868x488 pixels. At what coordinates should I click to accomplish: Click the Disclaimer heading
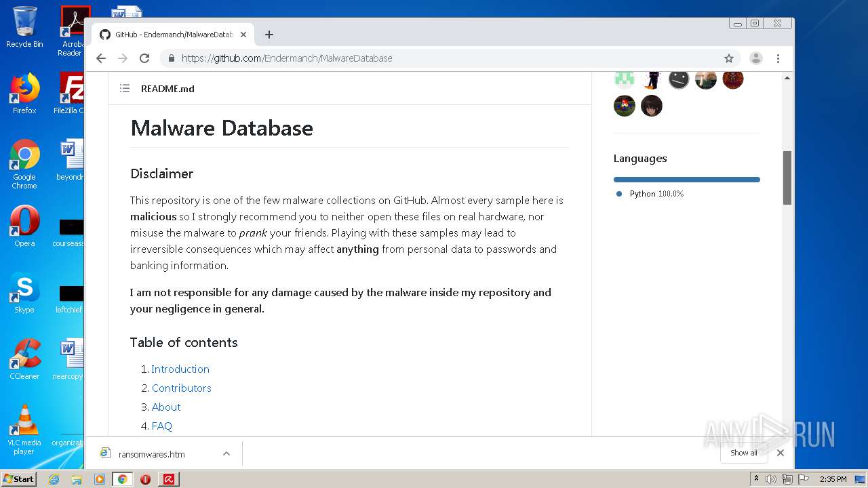[x=162, y=174]
